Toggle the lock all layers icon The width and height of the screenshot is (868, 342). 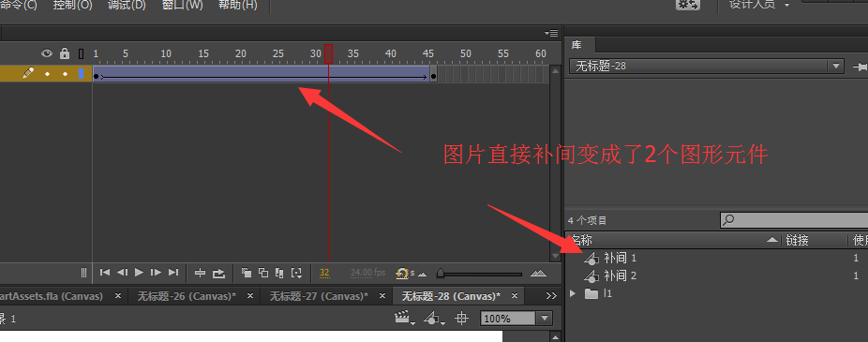tap(65, 53)
